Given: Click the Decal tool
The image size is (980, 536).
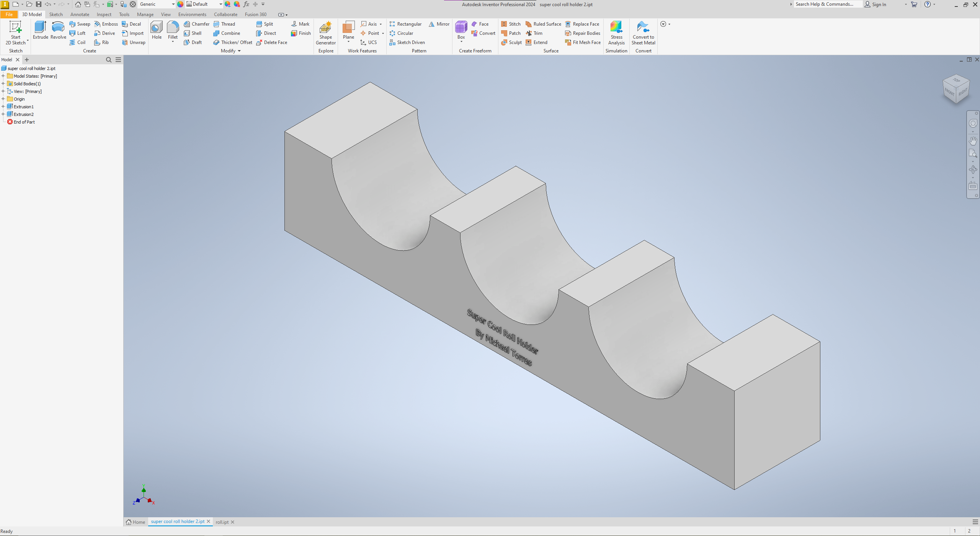Looking at the screenshot, I should click(131, 24).
